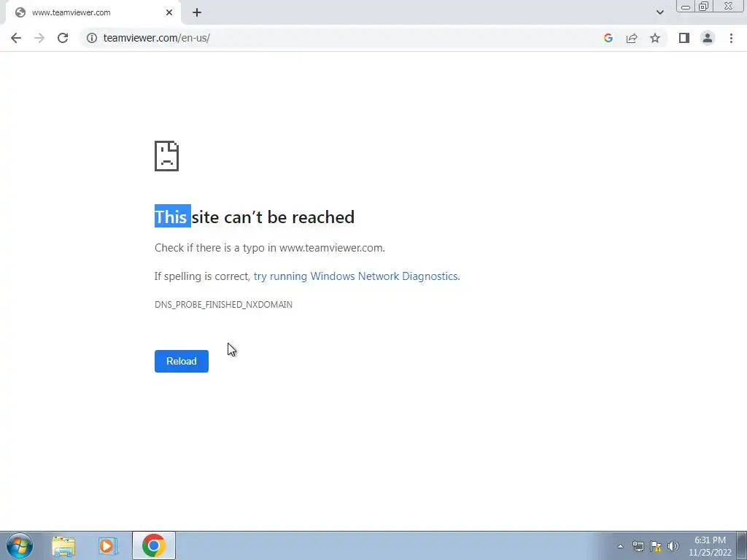Viewport: 747px width, 560px height.
Task: Open the Windows Network Diagnostics link
Action: (356, 276)
